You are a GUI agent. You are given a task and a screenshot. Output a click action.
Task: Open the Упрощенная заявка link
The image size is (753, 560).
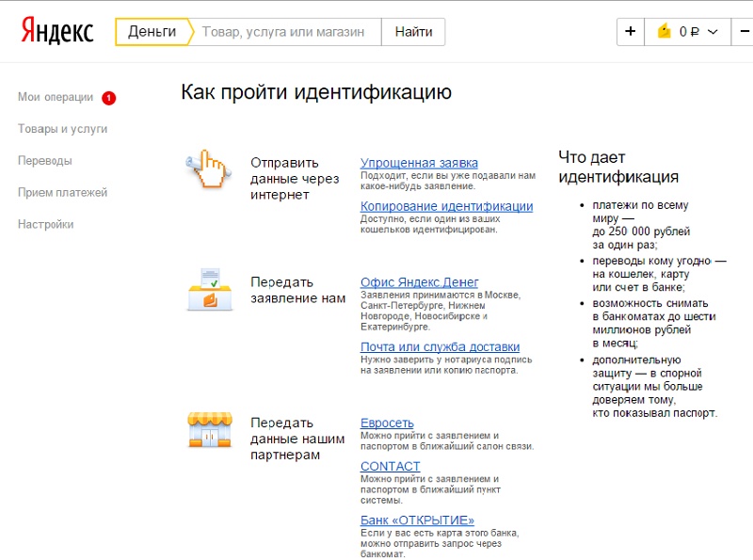coord(419,163)
